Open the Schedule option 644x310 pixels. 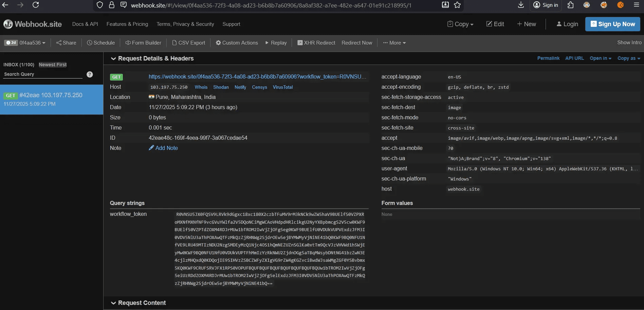pos(101,43)
